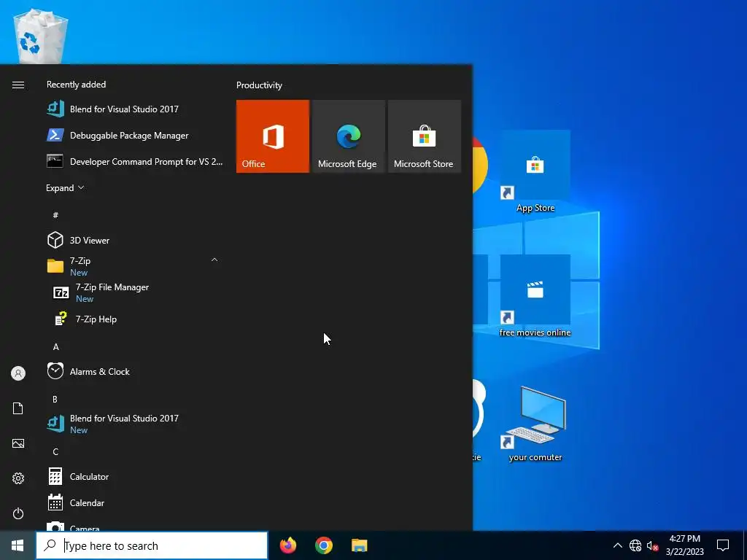Viewport: 747px width, 560px height.
Task: Launch the Calculator app
Action: 135,476
